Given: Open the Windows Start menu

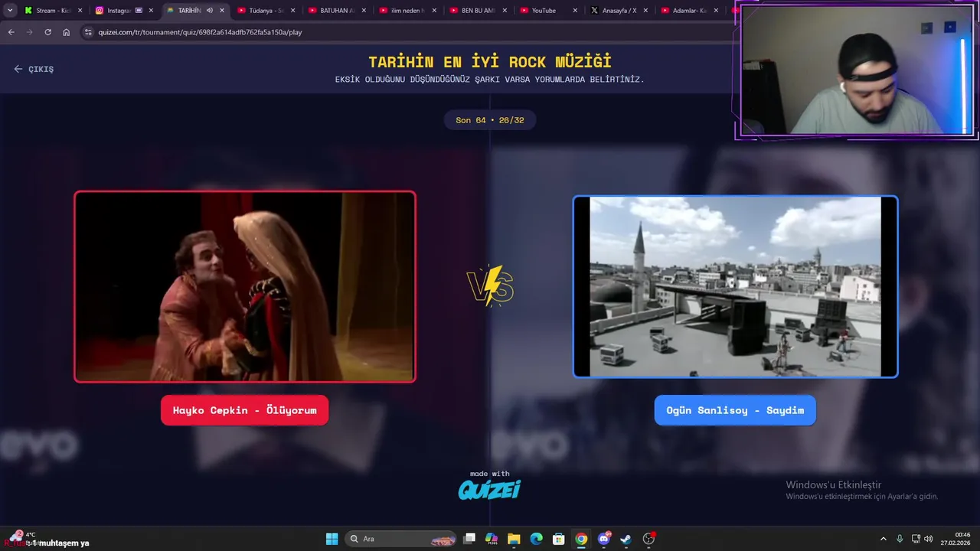Looking at the screenshot, I should point(332,539).
